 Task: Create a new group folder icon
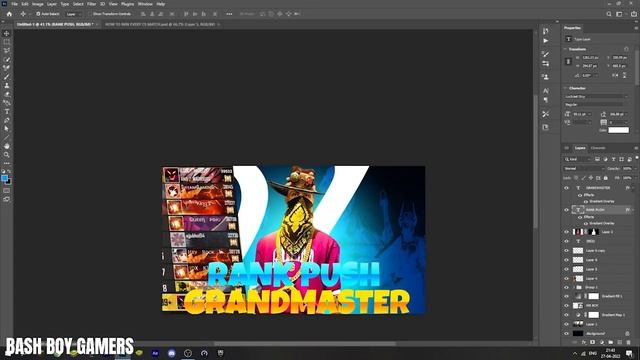click(611, 342)
